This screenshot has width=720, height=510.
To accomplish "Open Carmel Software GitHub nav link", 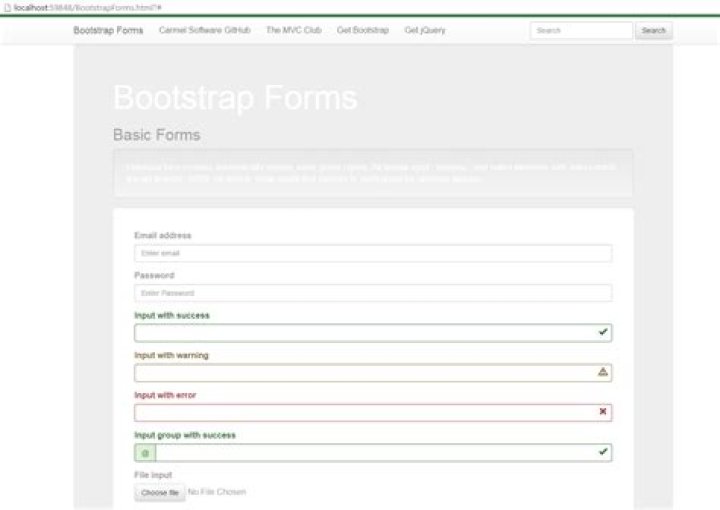I will [x=204, y=31].
